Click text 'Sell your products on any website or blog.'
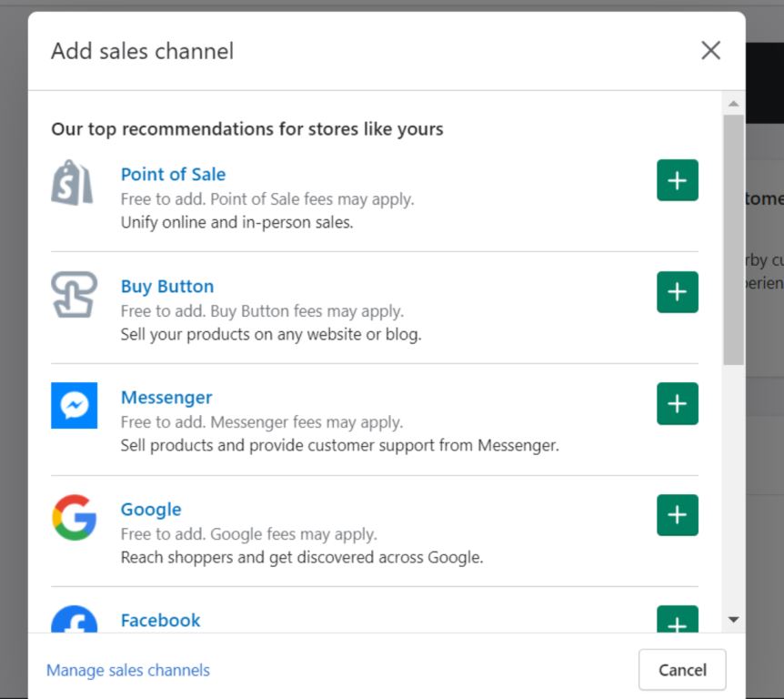 point(271,334)
